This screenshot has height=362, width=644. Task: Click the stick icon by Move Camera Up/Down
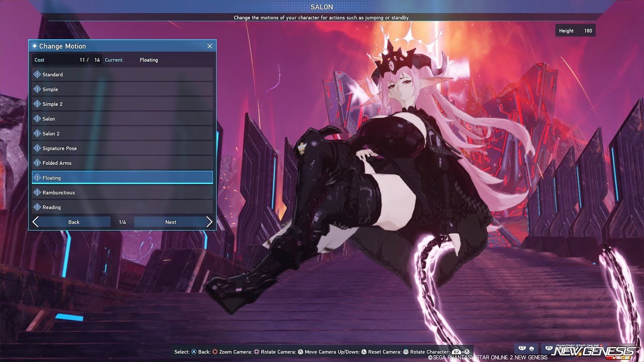pos(364,352)
